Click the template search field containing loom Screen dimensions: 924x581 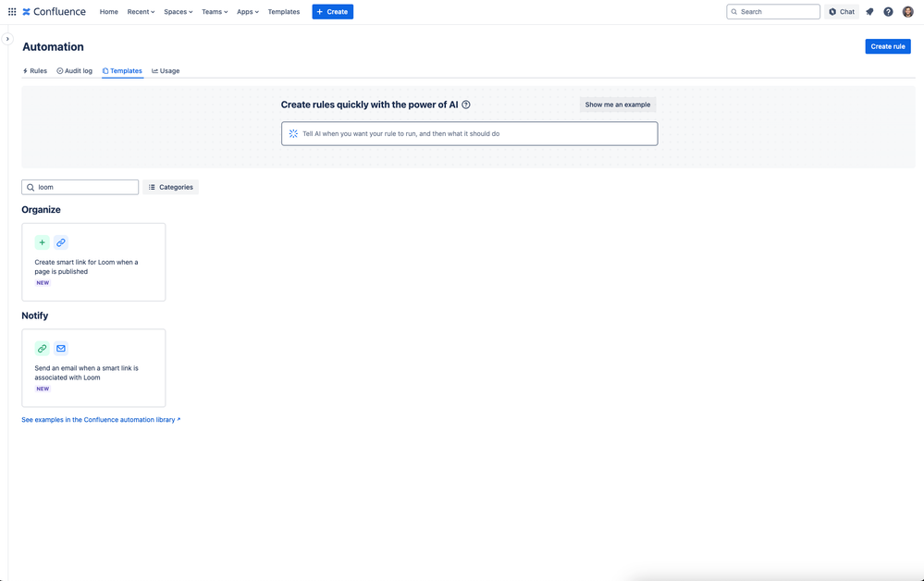point(80,188)
